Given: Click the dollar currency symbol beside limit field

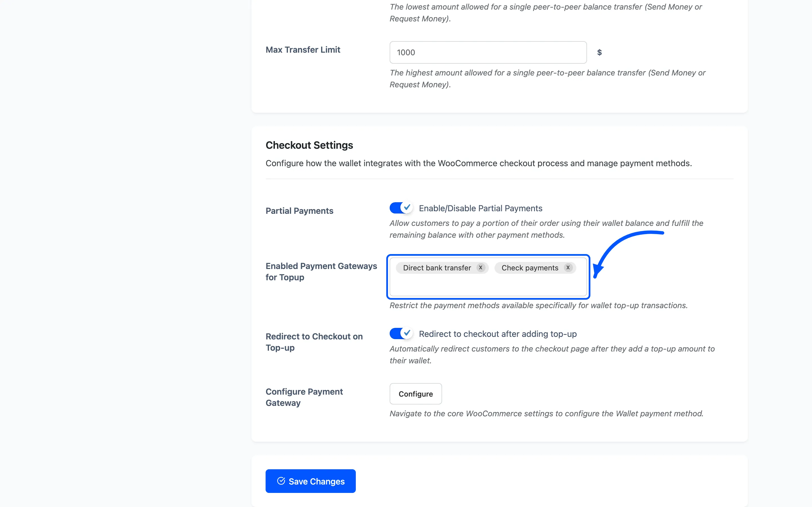Looking at the screenshot, I should (x=599, y=52).
